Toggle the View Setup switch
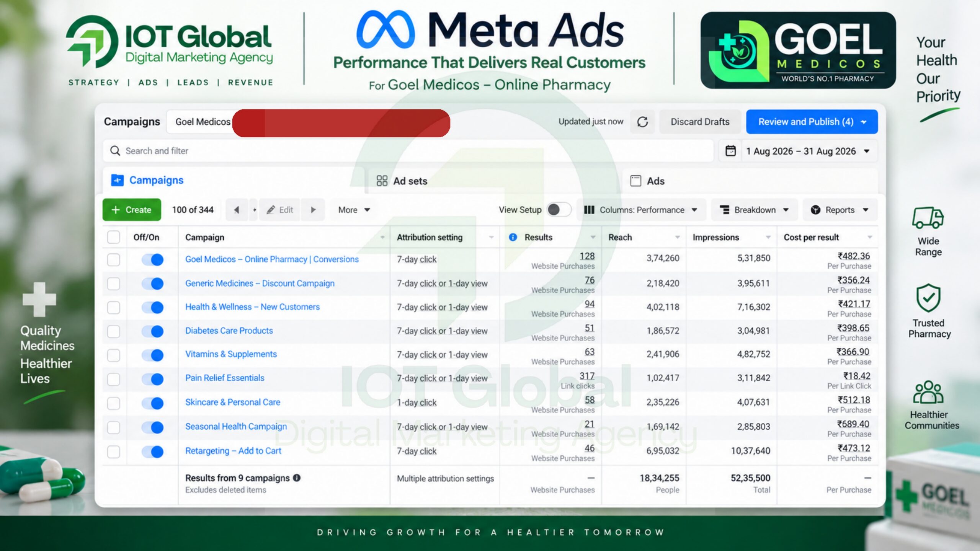This screenshot has width=980, height=551. coord(559,210)
